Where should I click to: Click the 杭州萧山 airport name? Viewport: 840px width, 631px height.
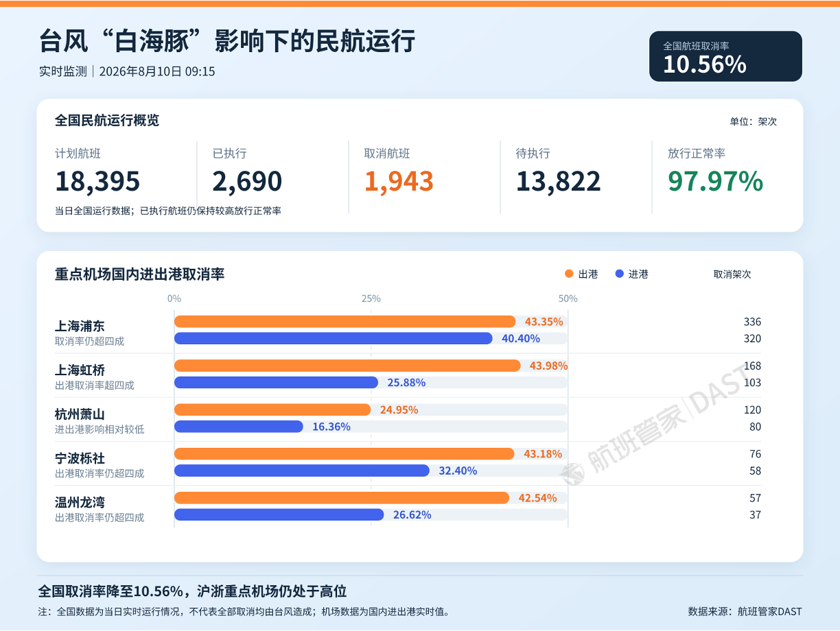[x=80, y=414]
